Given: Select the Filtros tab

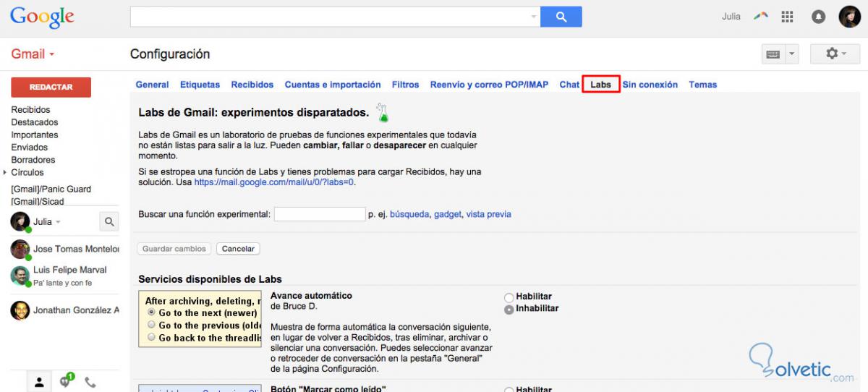Looking at the screenshot, I should [x=405, y=85].
